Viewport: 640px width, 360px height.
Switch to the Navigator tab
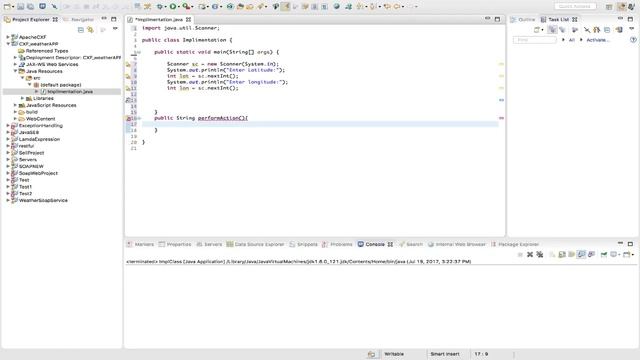pos(79,19)
